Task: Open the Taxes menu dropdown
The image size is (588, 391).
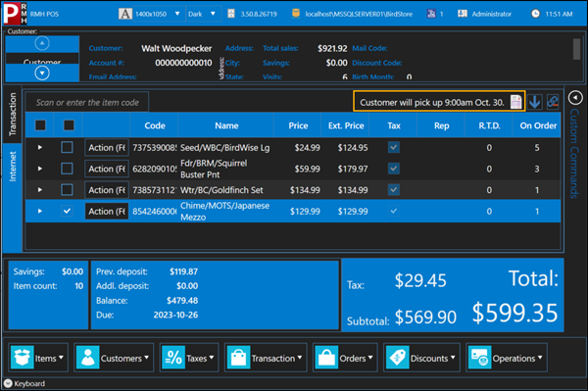Action: click(x=189, y=358)
